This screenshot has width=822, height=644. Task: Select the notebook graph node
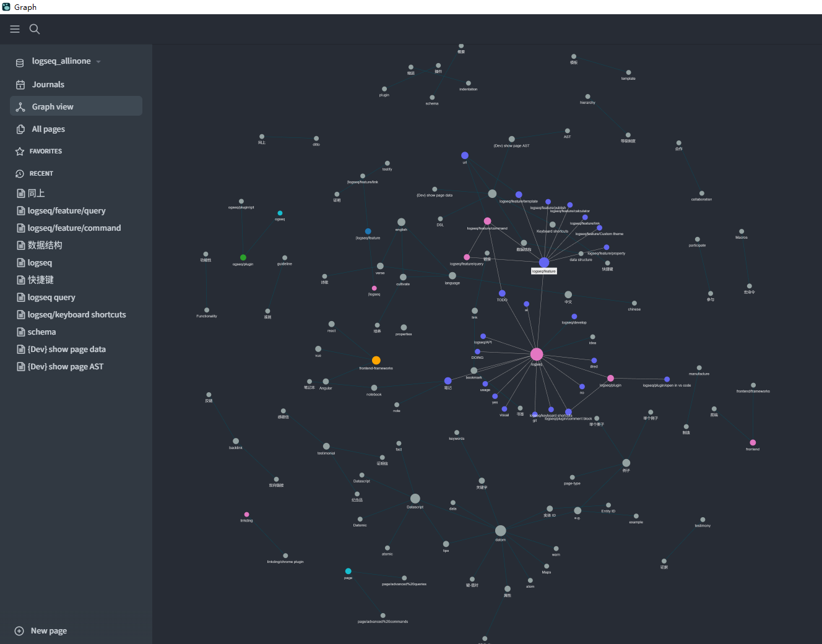click(374, 388)
